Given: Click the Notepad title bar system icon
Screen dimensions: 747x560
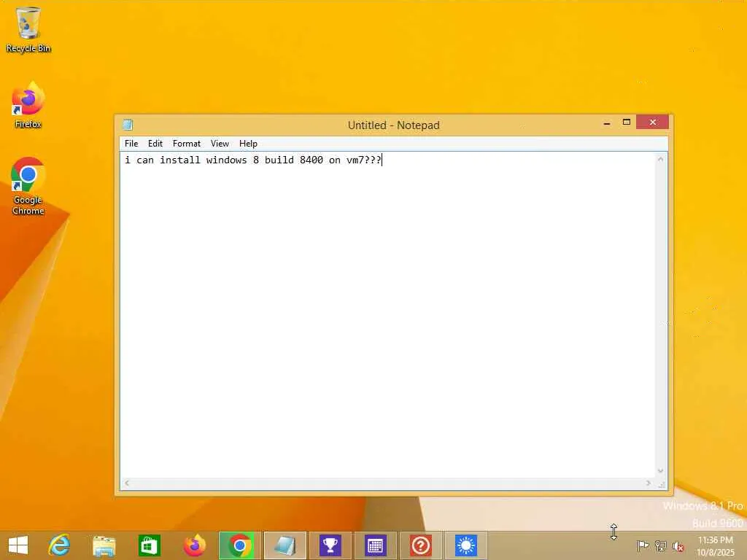Looking at the screenshot, I should pos(128,125).
